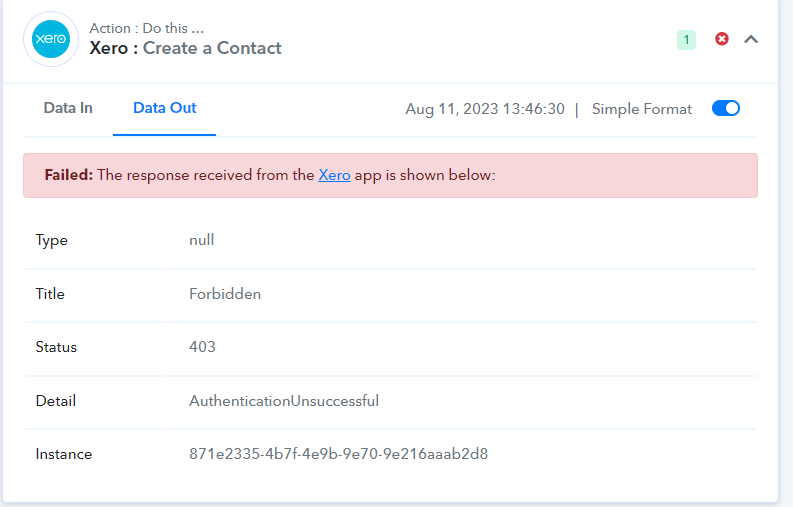The height and width of the screenshot is (507, 793).
Task: Open the Xero link in error message
Action: [334, 175]
